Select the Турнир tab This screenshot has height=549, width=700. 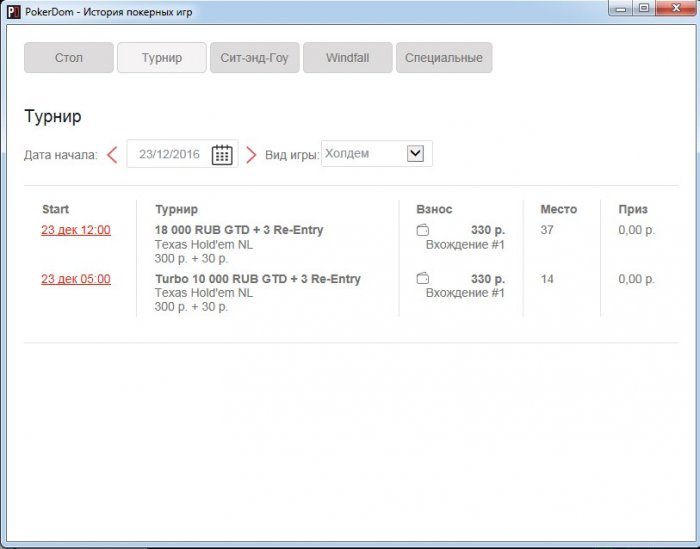tap(161, 58)
